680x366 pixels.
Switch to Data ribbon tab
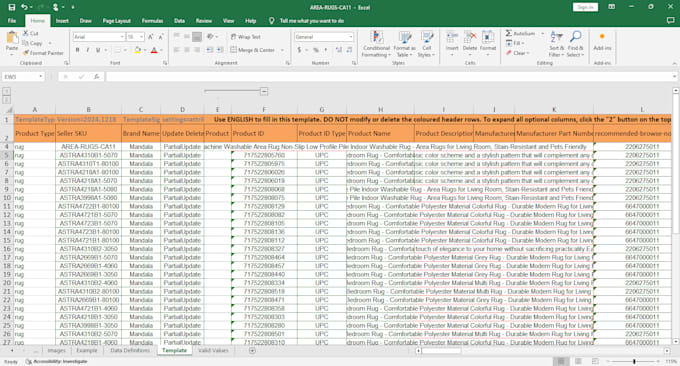(180, 20)
